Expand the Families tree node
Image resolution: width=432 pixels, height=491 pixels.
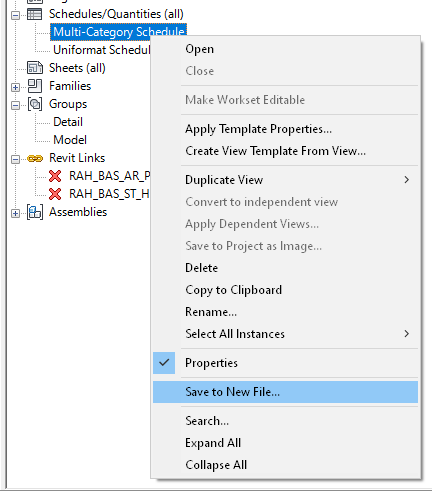(15, 87)
